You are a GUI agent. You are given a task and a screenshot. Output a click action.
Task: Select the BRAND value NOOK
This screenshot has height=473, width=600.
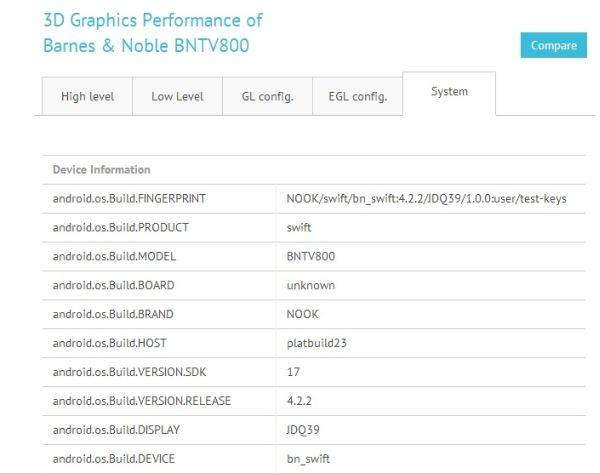pyautogui.click(x=302, y=314)
